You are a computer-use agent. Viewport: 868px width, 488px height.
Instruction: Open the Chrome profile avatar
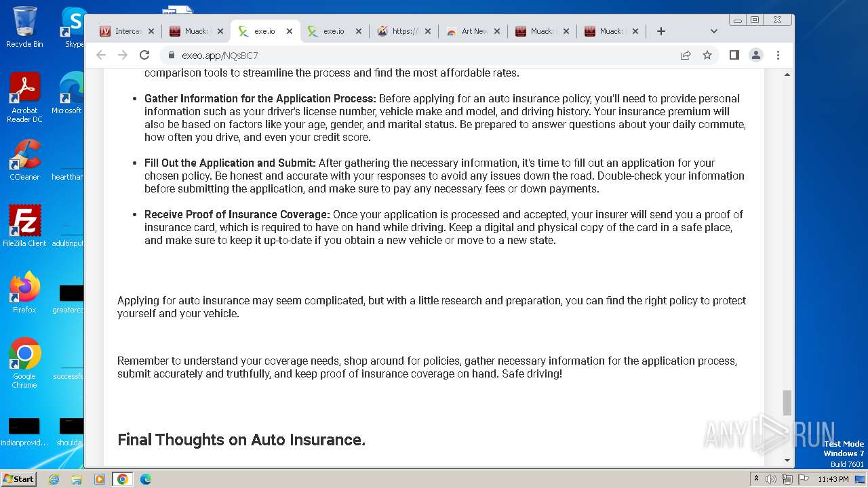756,55
